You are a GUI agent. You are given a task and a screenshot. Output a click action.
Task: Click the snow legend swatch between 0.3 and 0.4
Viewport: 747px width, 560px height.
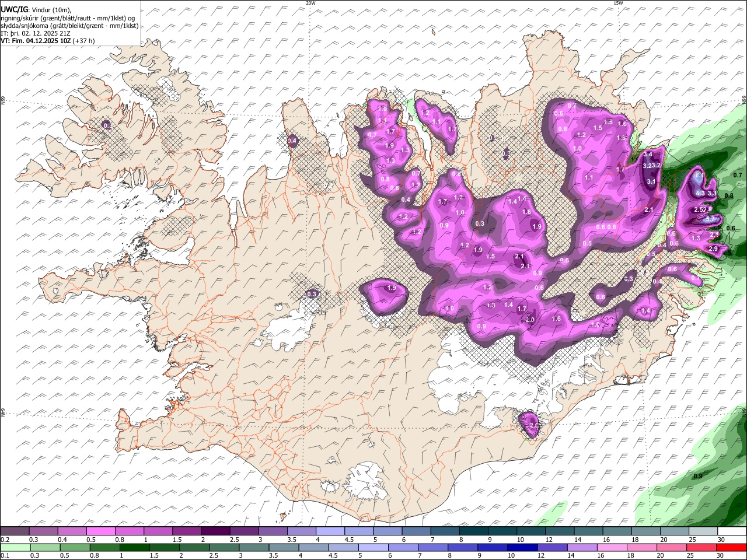[x=44, y=531]
